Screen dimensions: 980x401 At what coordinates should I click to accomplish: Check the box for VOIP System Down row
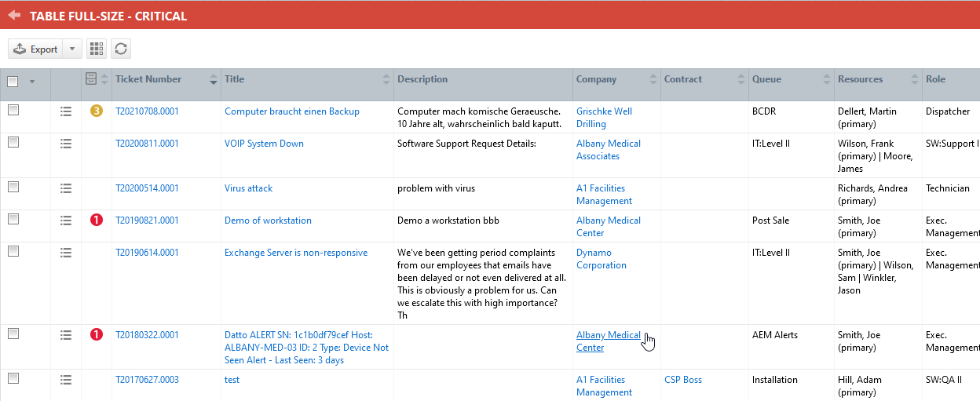coord(13,143)
